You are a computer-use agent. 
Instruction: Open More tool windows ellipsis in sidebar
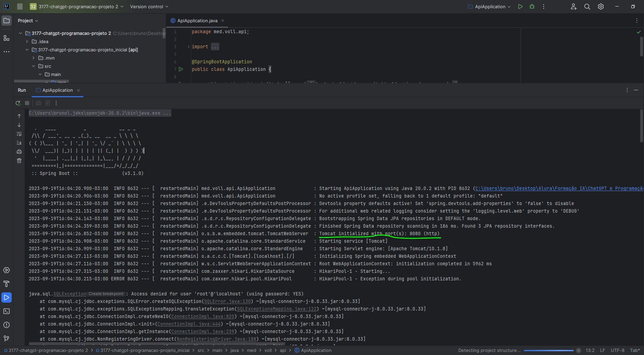click(7, 52)
